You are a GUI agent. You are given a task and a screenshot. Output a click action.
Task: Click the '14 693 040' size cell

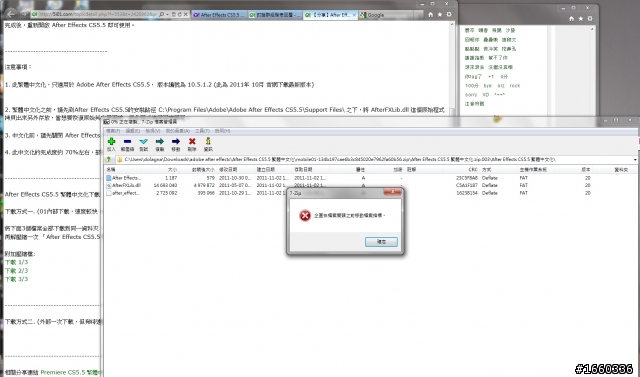tap(165, 185)
